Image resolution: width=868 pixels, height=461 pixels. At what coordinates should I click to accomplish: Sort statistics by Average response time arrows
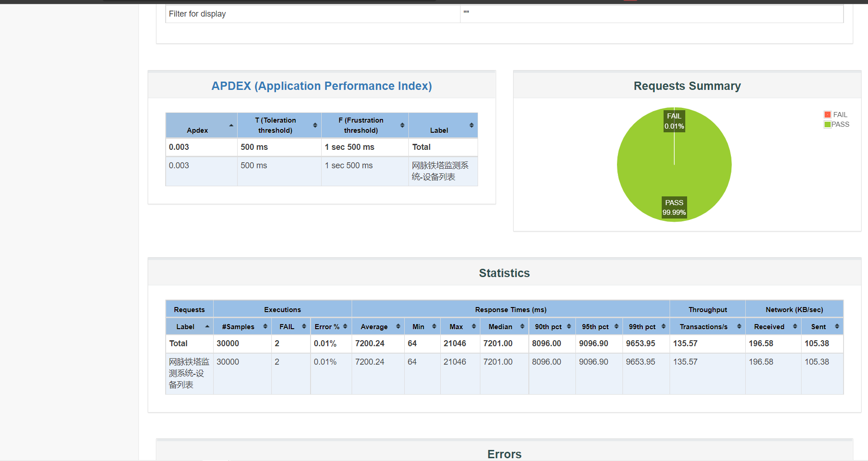click(x=398, y=326)
